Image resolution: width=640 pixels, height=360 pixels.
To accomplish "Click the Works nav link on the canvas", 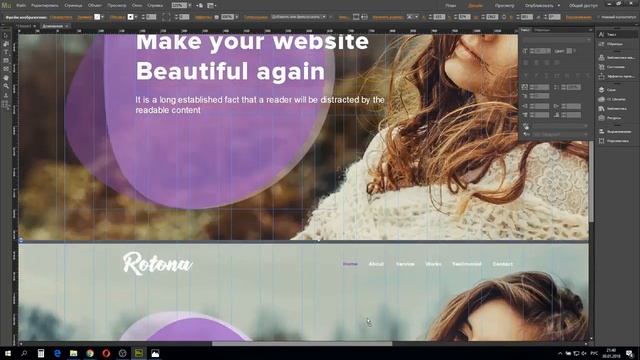I will (x=433, y=264).
